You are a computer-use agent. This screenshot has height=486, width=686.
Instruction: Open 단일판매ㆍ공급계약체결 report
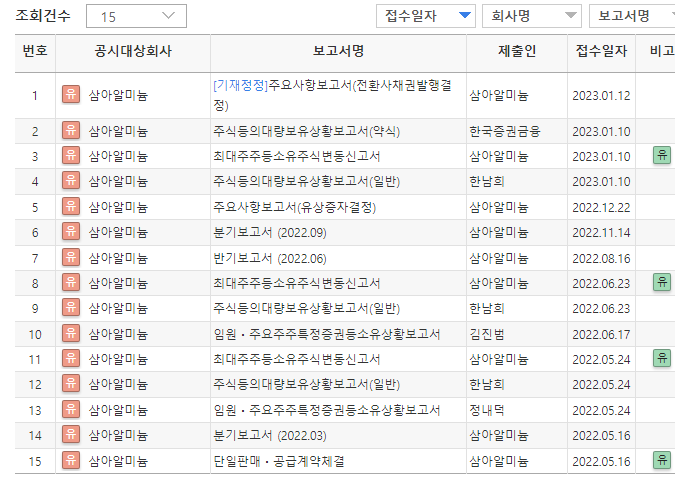[279, 461]
